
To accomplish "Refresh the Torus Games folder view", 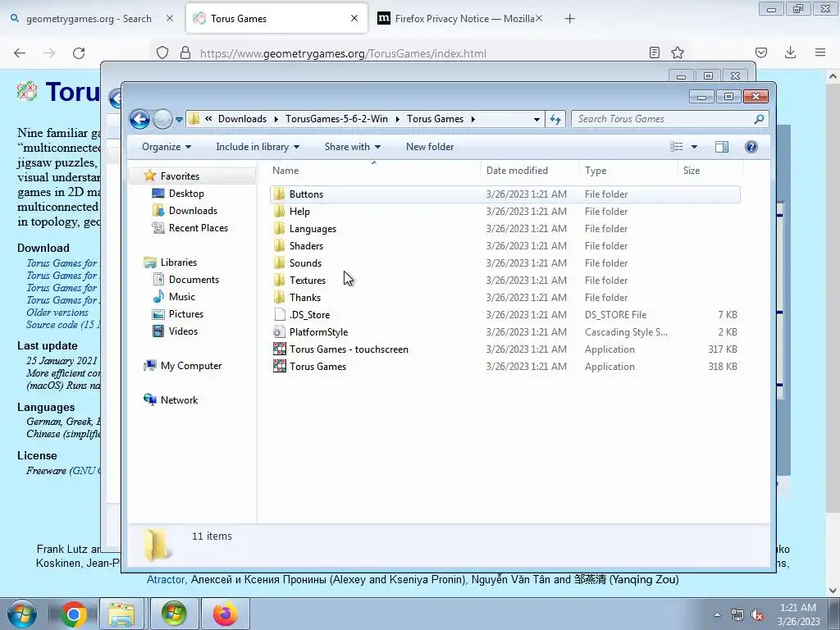I will 555,119.
